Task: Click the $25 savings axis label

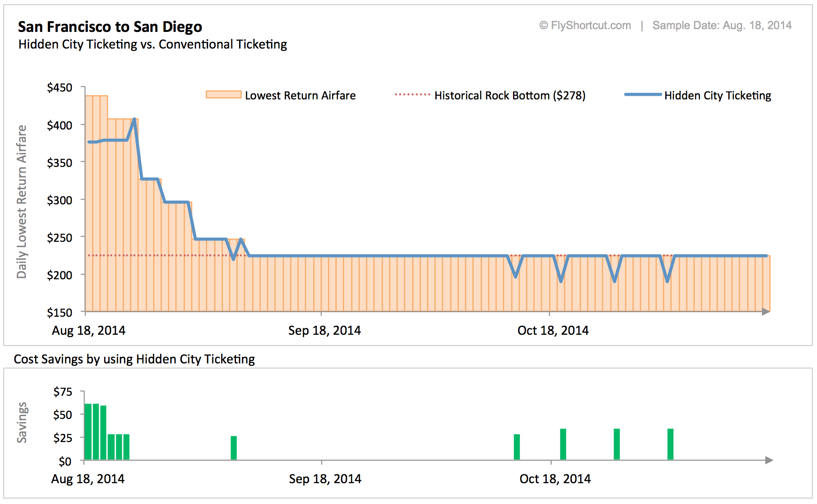Action: [63, 437]
